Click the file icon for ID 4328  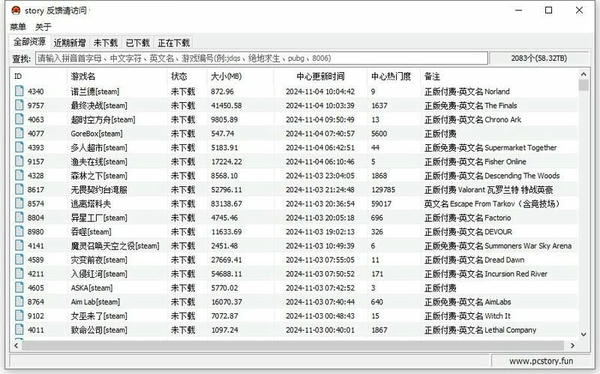pos(19,175)
